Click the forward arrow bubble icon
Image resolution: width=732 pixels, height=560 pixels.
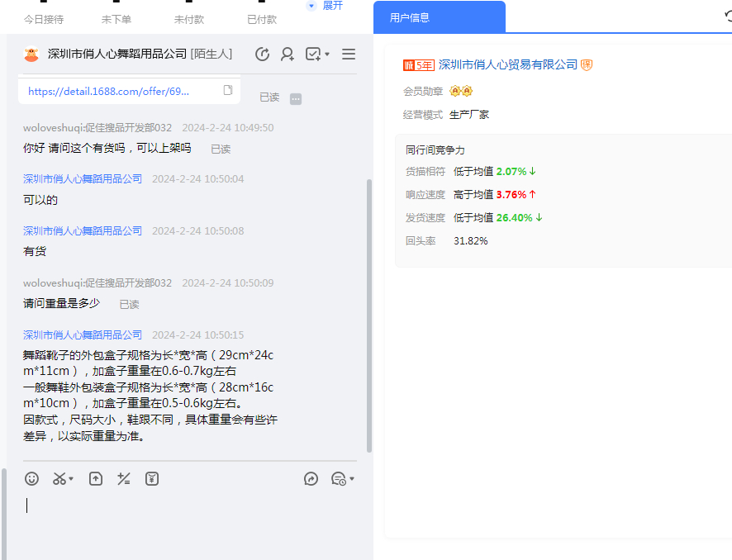(x=311, y=479)
